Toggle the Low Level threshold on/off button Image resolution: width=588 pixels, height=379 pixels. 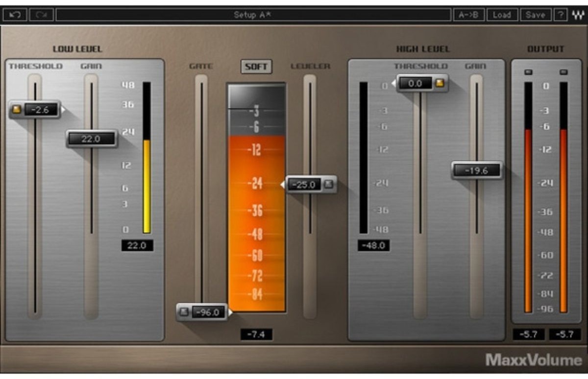(x=17, y=110)
